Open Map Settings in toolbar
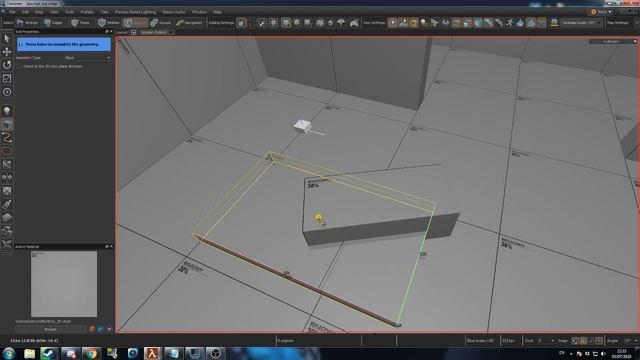This screenshot has height=360, width=640. point(618,23)
